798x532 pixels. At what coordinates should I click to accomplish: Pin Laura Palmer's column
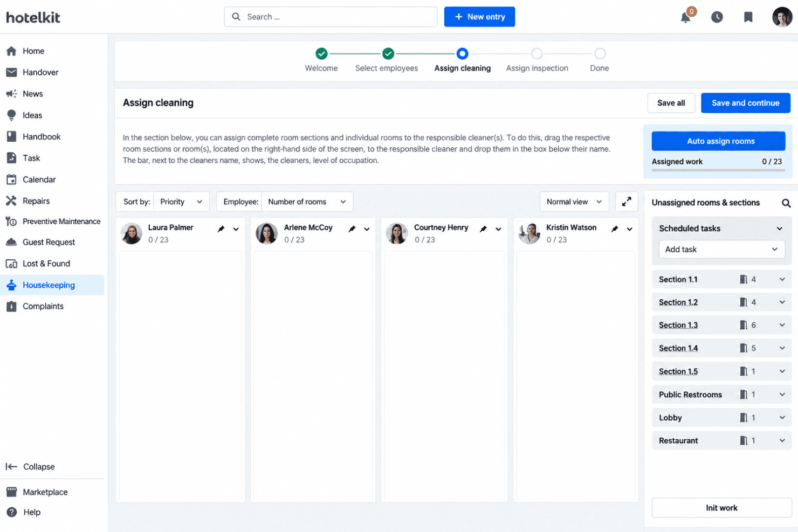tap(221, 229)
